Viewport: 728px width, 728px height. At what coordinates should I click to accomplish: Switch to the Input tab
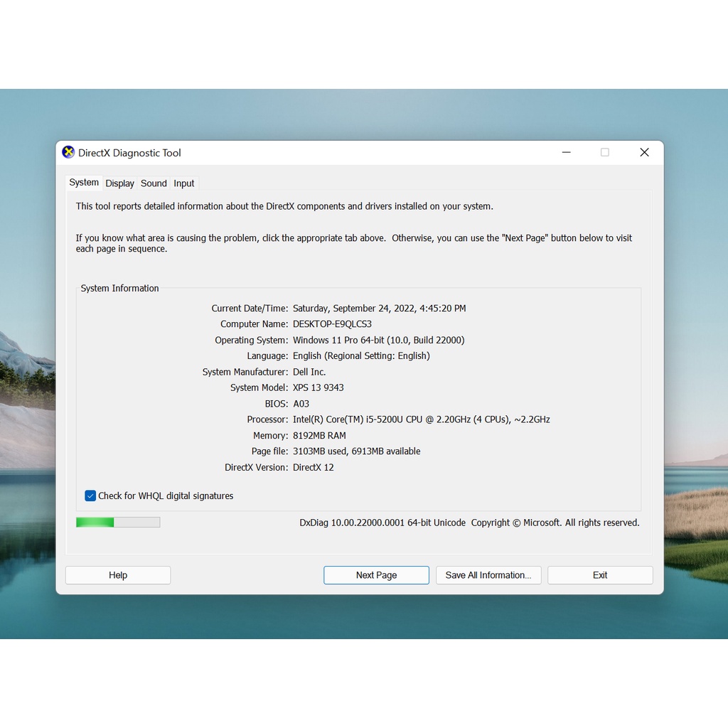[184, 183]
